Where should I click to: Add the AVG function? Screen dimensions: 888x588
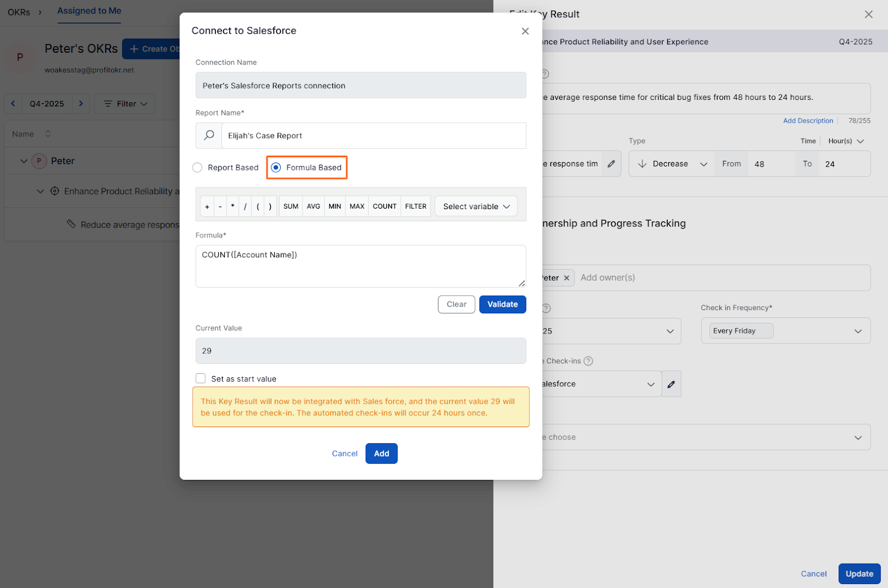pyautogui.click(x=314, y=206)
